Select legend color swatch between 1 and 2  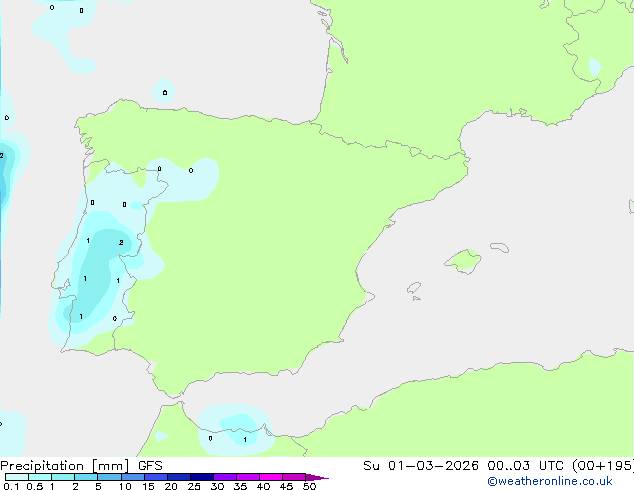(x=63, y=477)
